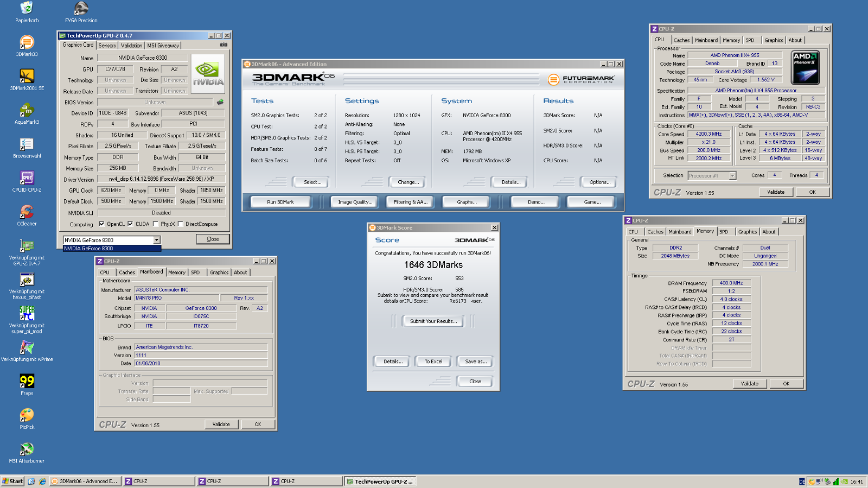868x488 pixels.
Task: Toggle the CUDA checkbox in GPU-Z
Action: pyautogui.click(x=130, y=224)
